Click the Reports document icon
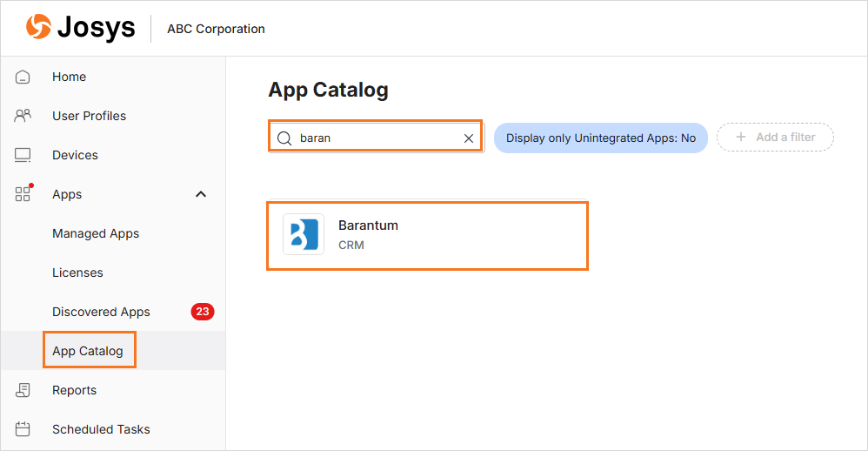The image size is (868, 451). [23, 390]
